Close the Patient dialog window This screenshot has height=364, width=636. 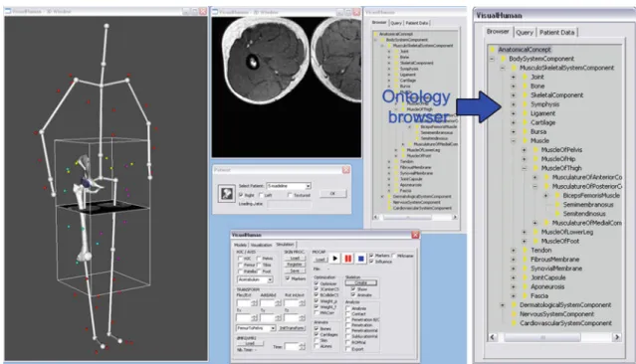(x=346, y=170)
